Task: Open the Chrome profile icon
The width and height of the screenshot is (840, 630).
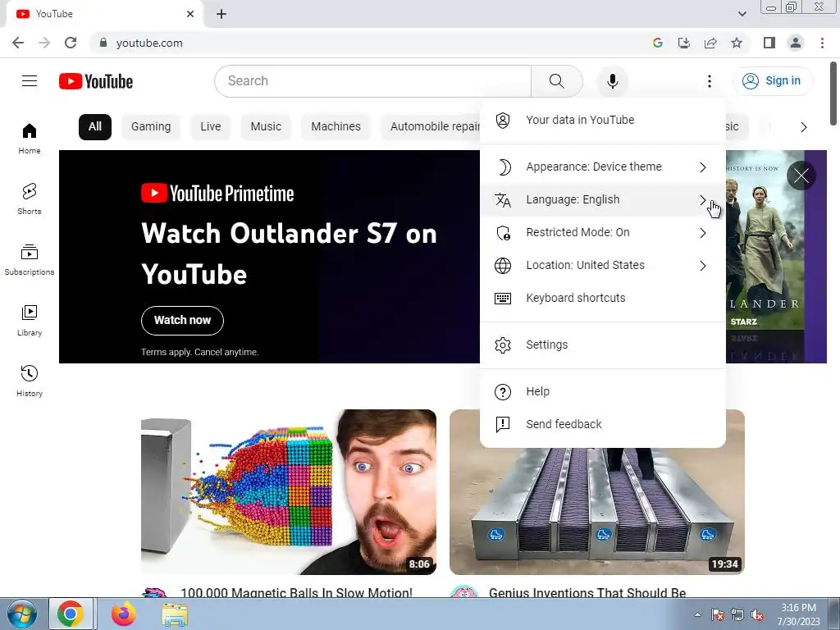Action: click(796, 43)
